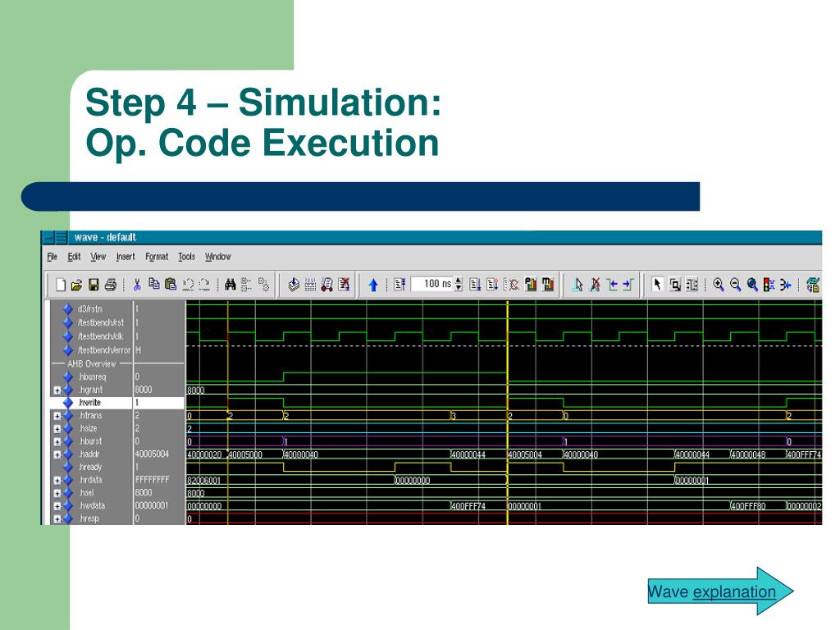
Task: Click the Cut scissors icon
Action: [x=137, y=285]
